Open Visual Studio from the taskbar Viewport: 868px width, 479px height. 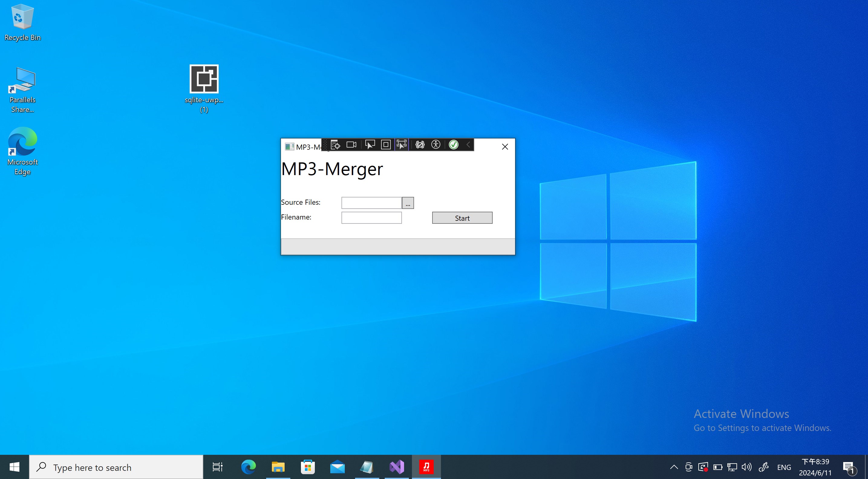[x=396, y=467]
